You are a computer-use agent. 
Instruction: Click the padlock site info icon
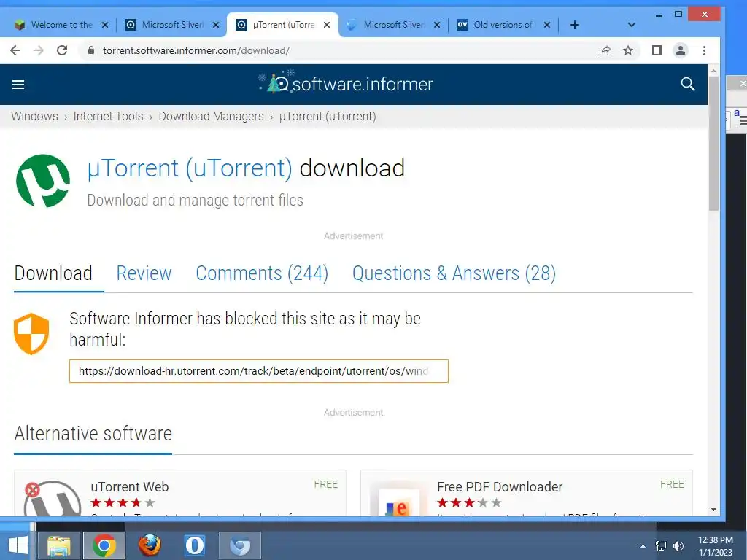pos(90,50)
